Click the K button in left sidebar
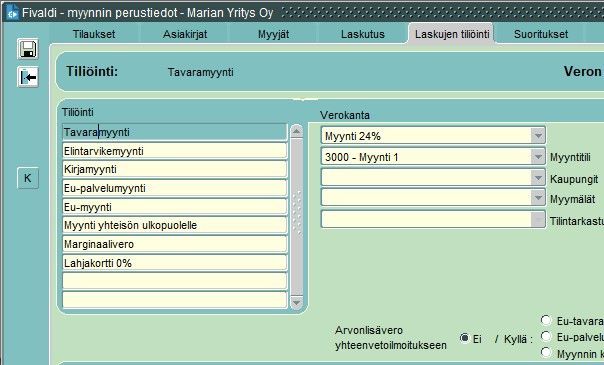The width and height of the screenshot is (604, 365). point(28,178)
